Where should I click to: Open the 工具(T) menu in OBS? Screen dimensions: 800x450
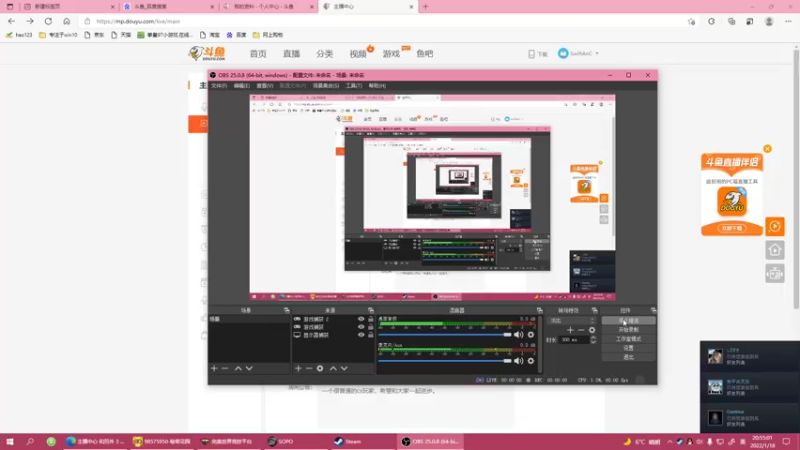tap(353, 86)
